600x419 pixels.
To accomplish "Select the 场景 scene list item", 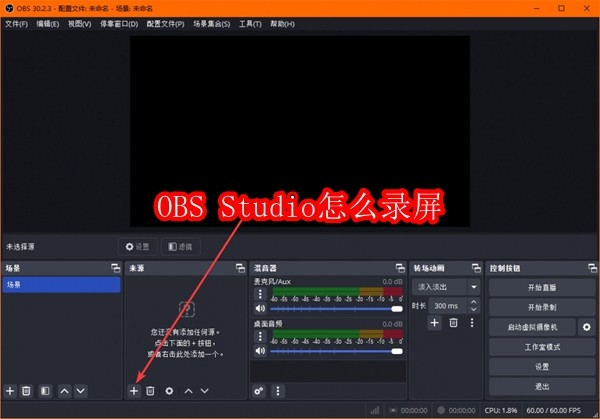I will [61, 285].
